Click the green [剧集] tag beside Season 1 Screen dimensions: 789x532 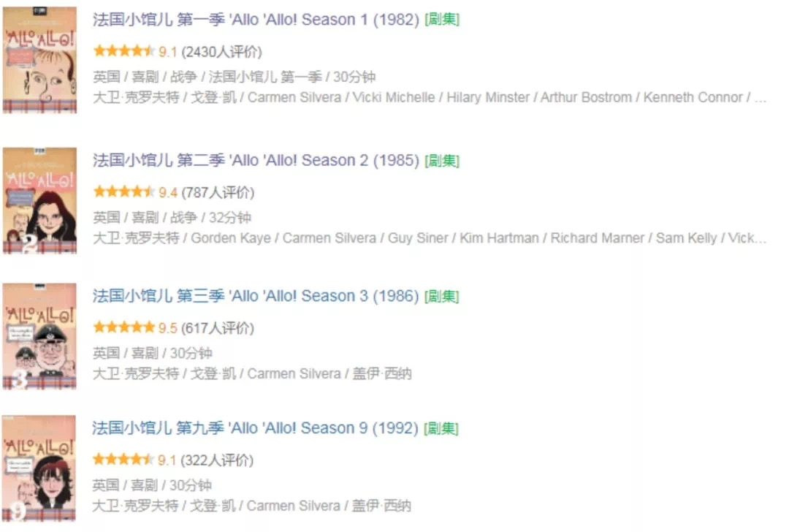[x=442, y=20]
